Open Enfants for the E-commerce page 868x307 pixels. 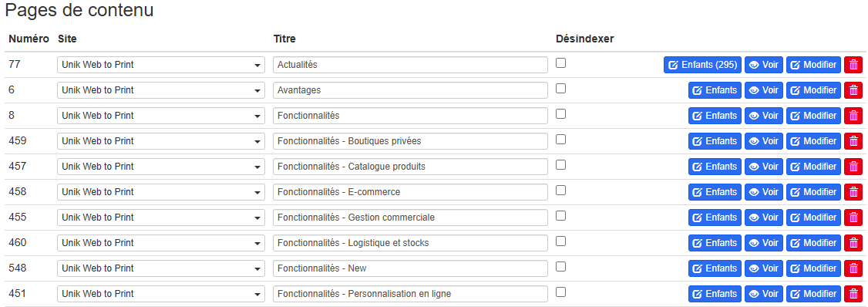pyautogui.click(x=715, y=192)
